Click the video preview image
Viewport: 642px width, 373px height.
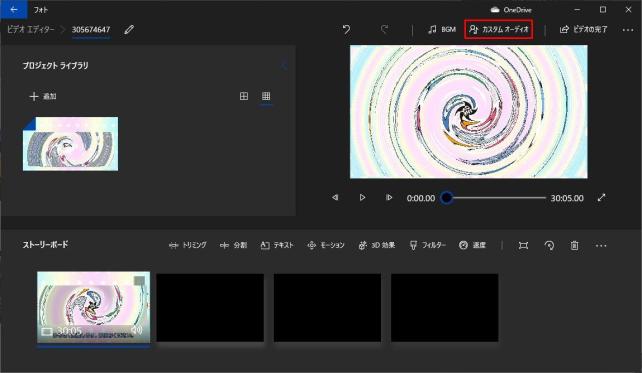click(x=469, y=112)
